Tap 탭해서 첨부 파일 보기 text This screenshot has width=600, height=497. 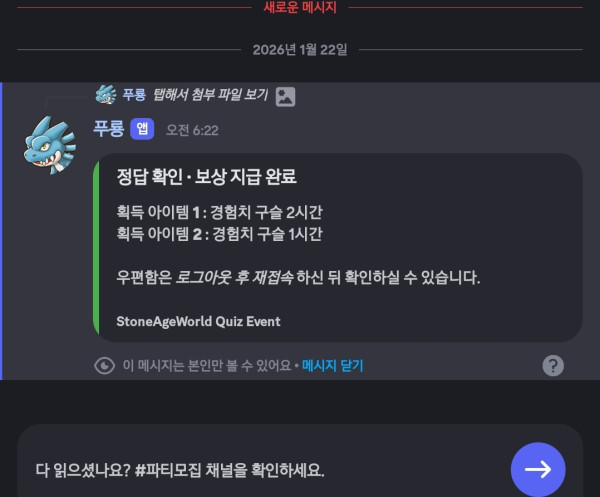click(210, 95)
